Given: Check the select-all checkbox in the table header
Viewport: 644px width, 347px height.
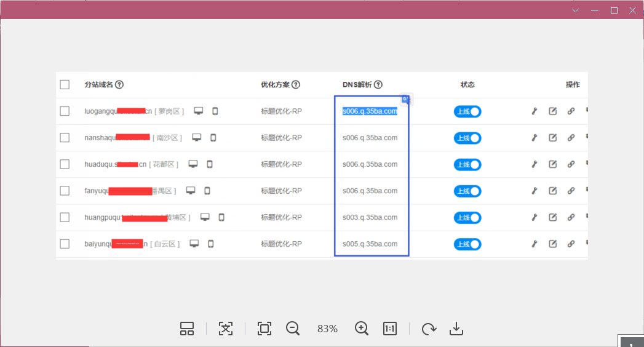Looking at the screenshot, I should click(65, 85).
